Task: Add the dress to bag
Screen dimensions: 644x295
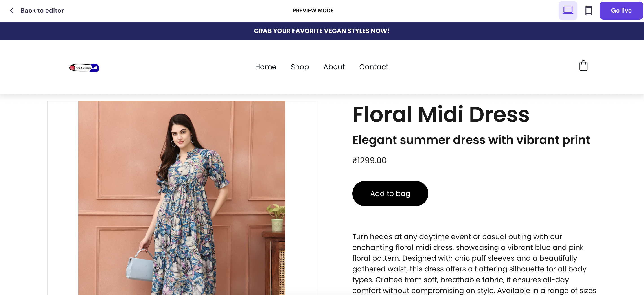Action: pos(390,194)
